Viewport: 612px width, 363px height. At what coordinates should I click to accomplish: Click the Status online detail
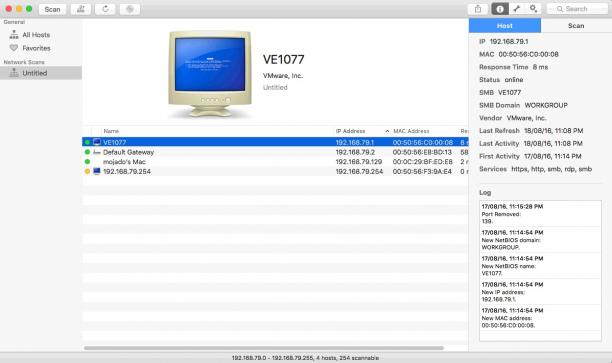[x=501, y=80]
